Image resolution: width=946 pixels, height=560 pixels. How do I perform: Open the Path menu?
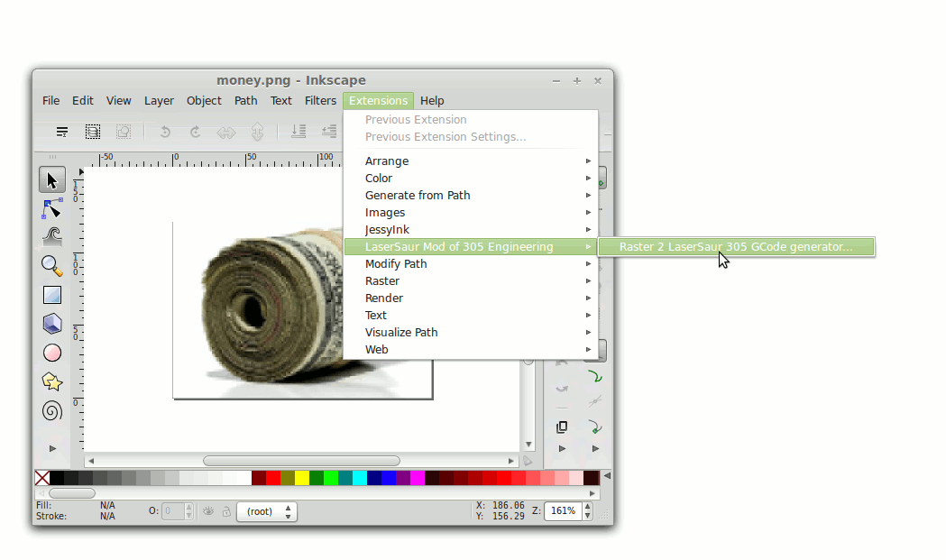tap(245, 101)
